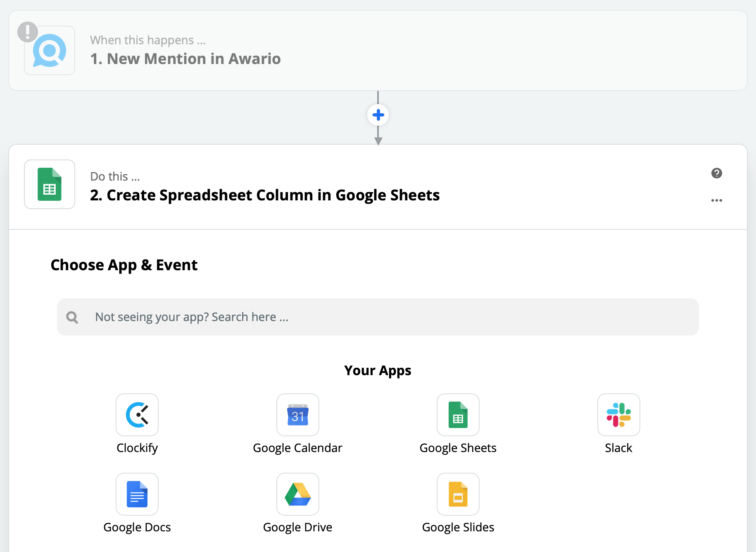Select the Google Docs app icon

137,494
